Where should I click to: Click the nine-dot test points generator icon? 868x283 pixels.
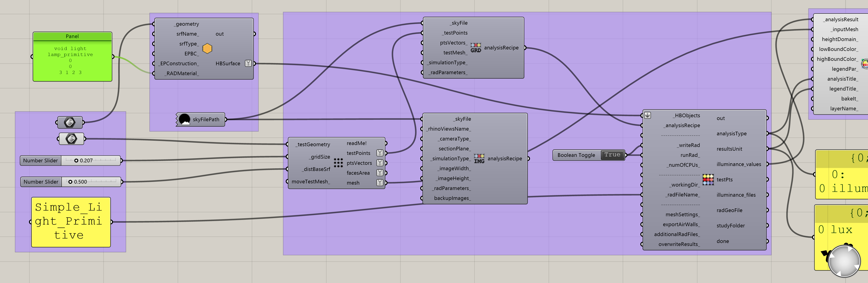[x=338, y=163]
